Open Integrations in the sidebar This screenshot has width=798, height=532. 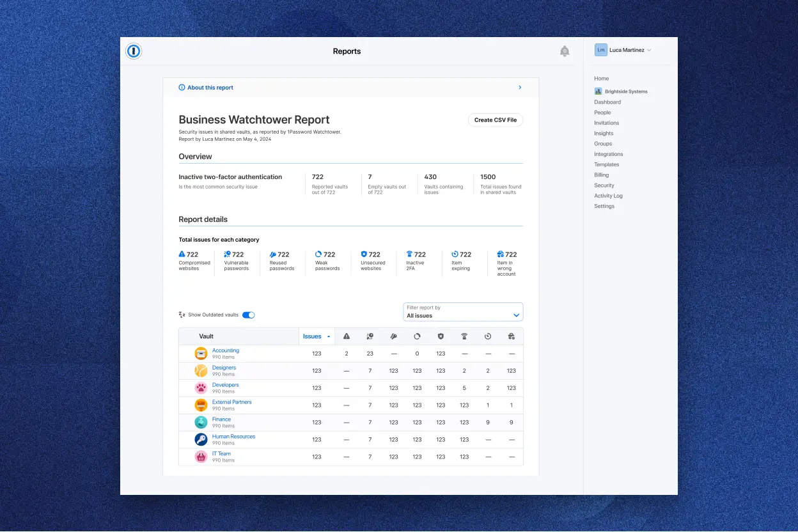[609, 154]
